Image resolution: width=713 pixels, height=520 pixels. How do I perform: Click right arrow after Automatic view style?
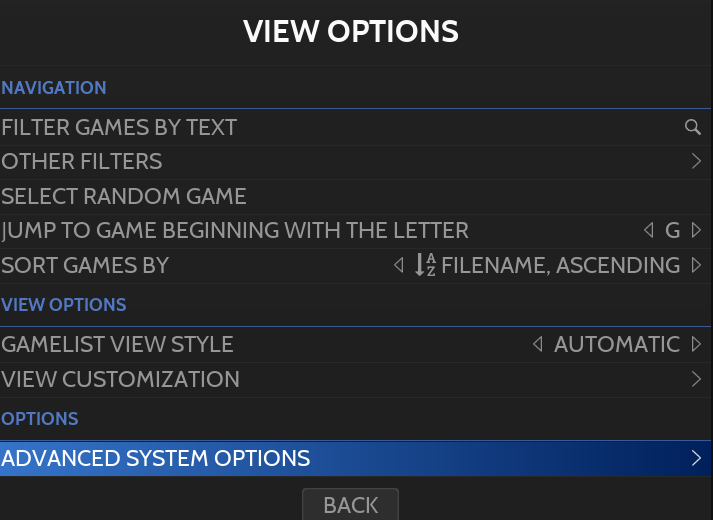coord(697,344)
